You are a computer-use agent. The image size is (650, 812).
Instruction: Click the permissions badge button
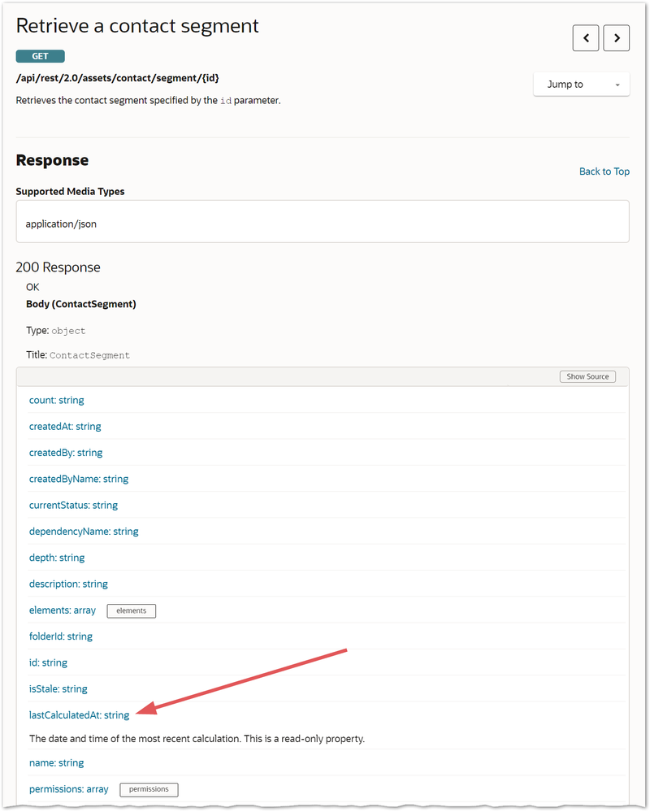coord(149,789)
